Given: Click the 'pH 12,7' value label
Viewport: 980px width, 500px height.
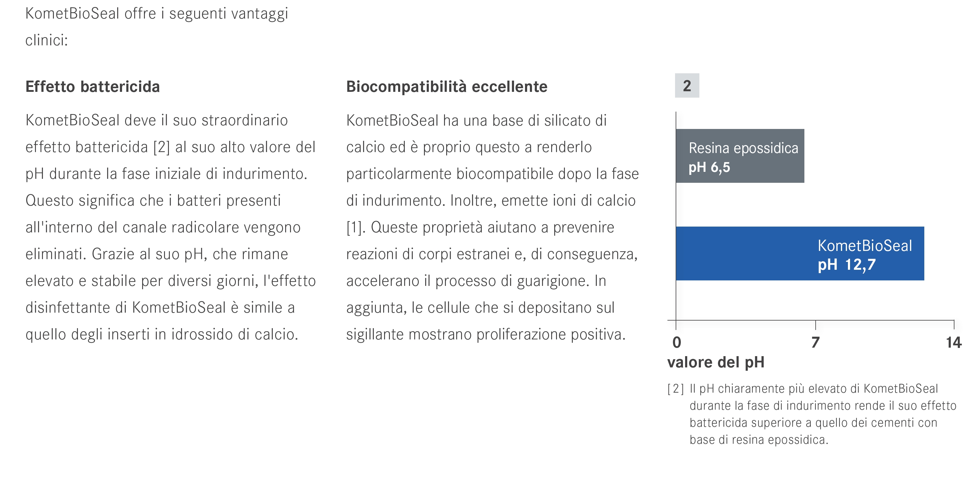Looking at the screenshot, I should [846, 265].
